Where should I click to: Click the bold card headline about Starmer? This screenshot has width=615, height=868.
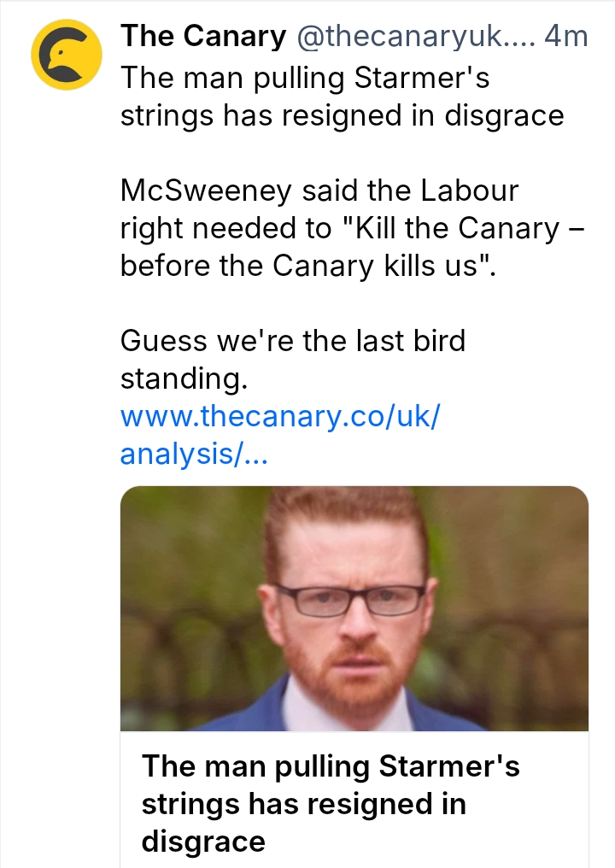[331, 803]
